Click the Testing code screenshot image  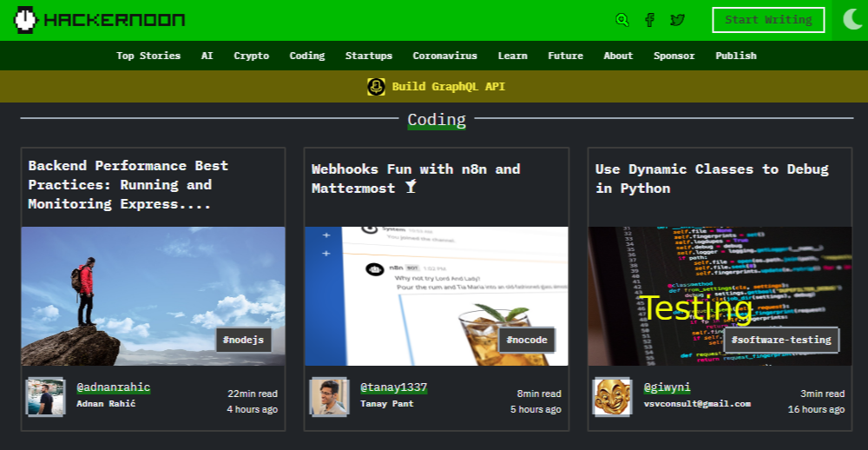click(x=720, y=296)
